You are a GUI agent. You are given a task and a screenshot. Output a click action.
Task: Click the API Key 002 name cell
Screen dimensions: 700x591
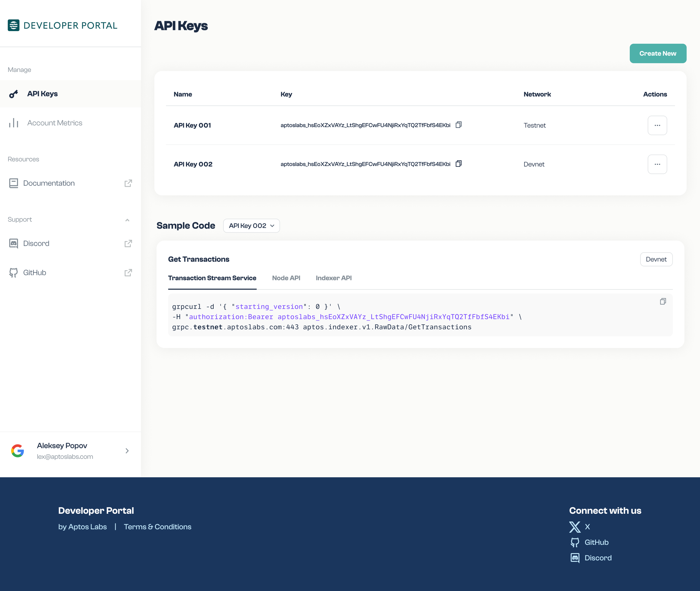click(193, 164)
